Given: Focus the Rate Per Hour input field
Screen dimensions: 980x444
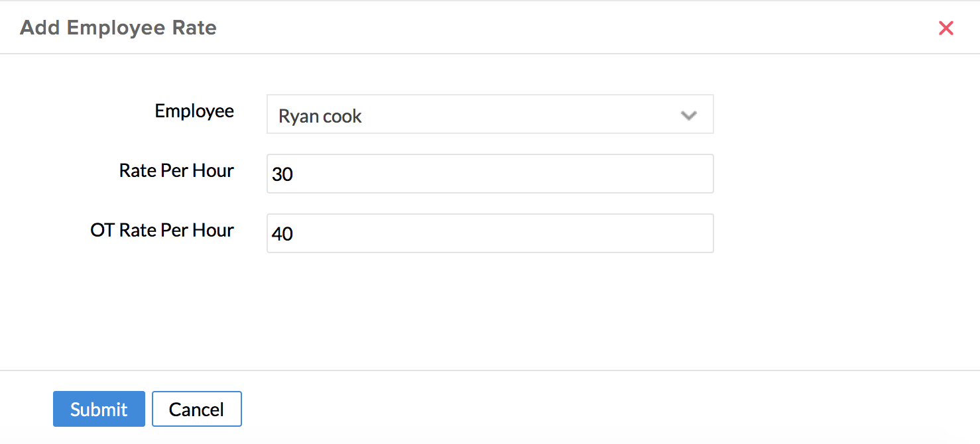Looking at the screenshot, I should (x=489, y=174).
